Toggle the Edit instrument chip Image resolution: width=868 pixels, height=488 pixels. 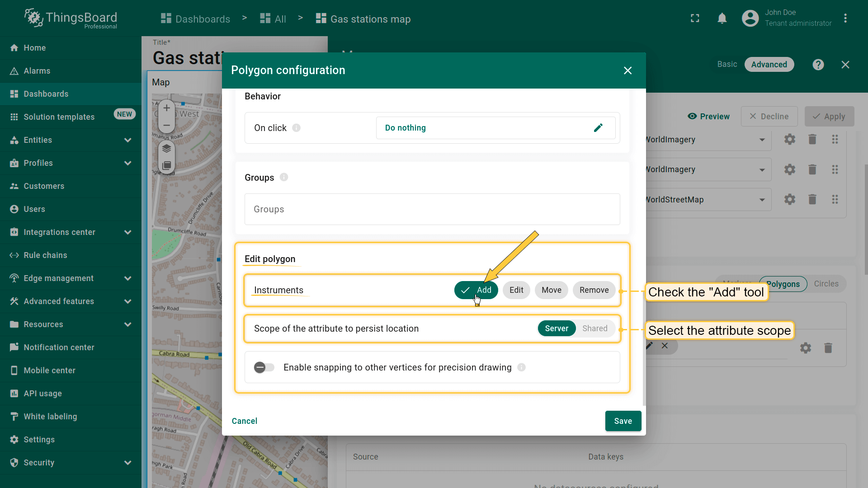516,290
